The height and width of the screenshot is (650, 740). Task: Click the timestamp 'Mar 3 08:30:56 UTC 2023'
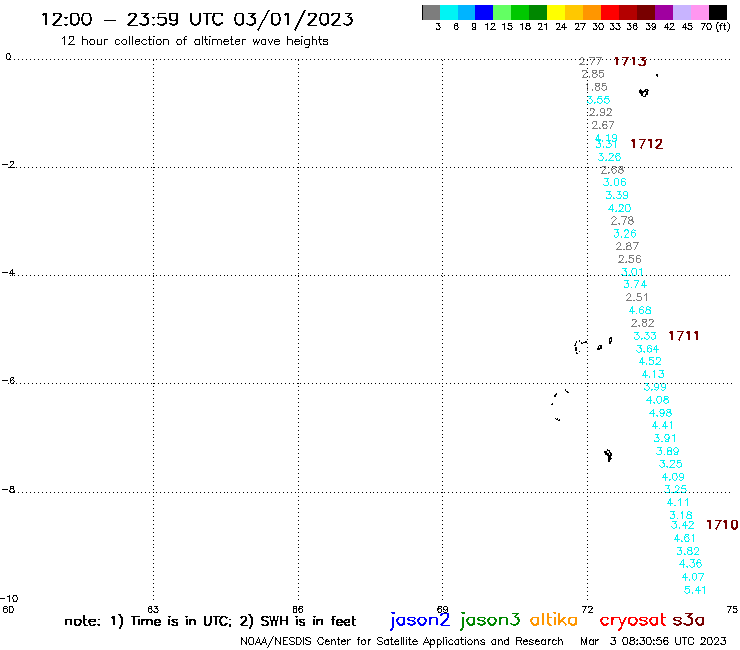(x=653, y=641)
